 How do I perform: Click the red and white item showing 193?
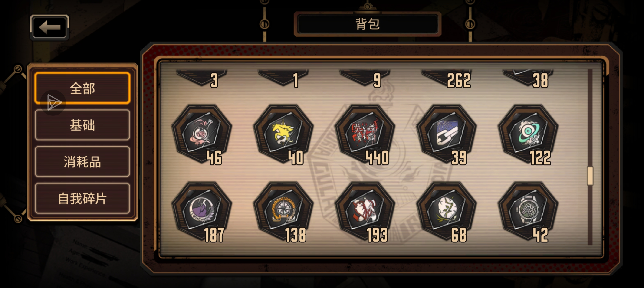(x=365, y=211)
